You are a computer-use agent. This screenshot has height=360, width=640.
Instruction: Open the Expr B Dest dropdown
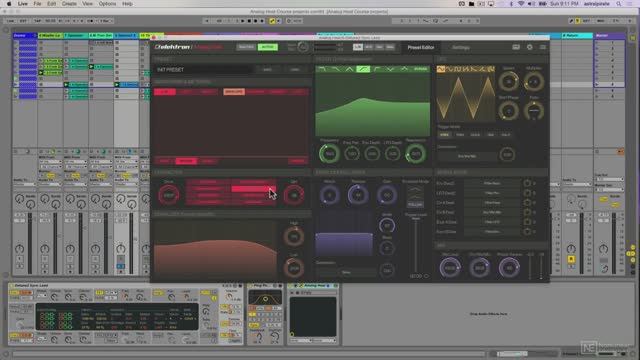[492, 231]
